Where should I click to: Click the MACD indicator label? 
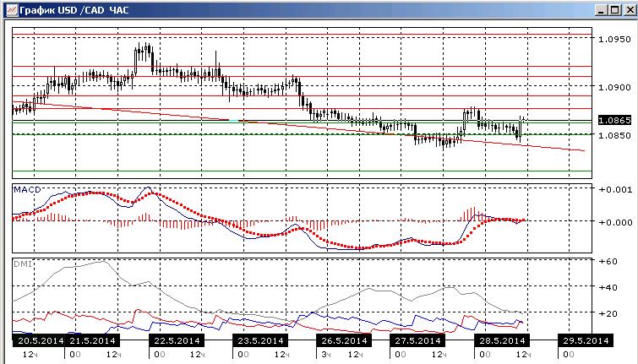[x=27, y=189]
